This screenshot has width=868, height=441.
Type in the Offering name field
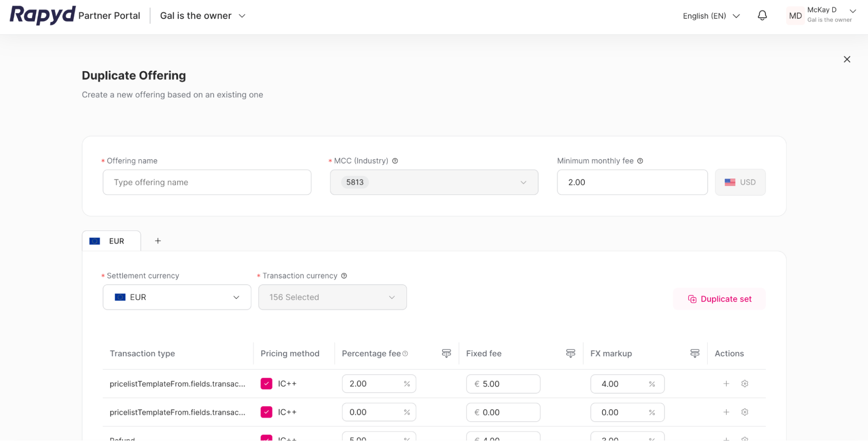(207, 182)
